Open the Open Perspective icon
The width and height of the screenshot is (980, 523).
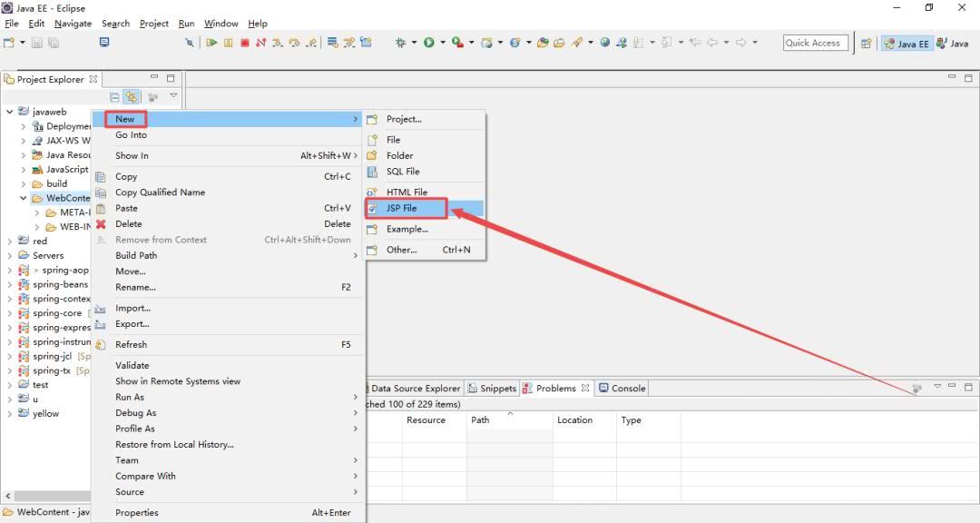pos(867,44)
